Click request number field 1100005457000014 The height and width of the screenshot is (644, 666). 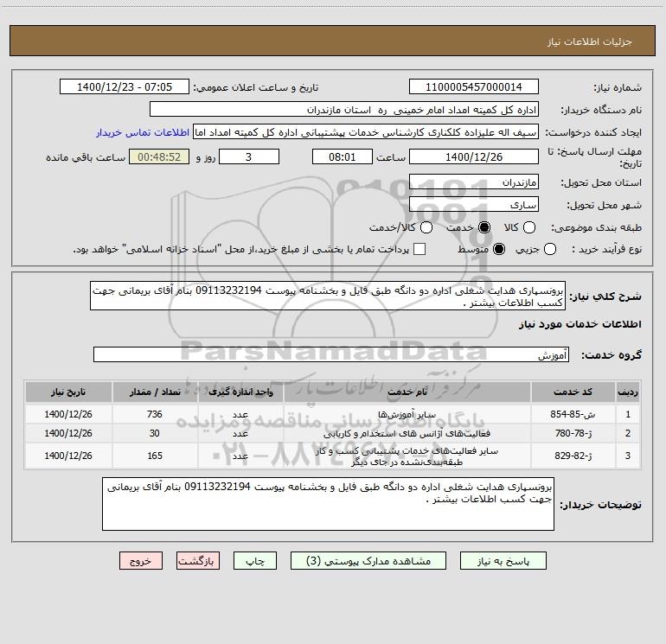[x=474, y=87]
